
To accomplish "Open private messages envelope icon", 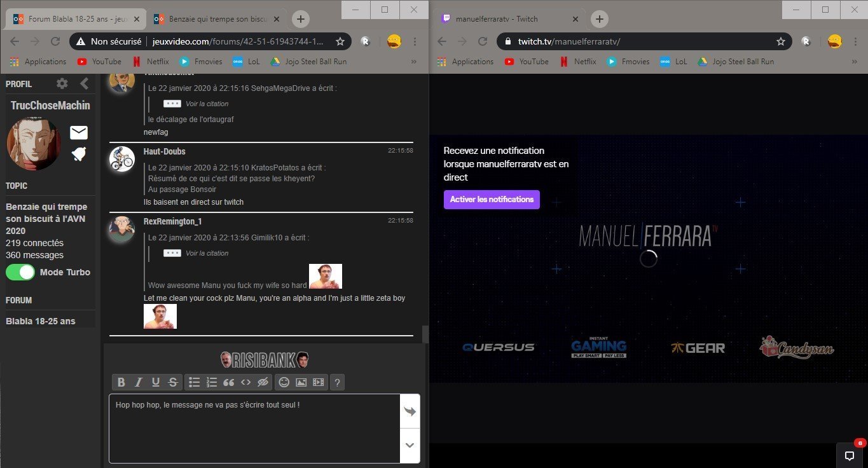I will [x=79, y=132].
